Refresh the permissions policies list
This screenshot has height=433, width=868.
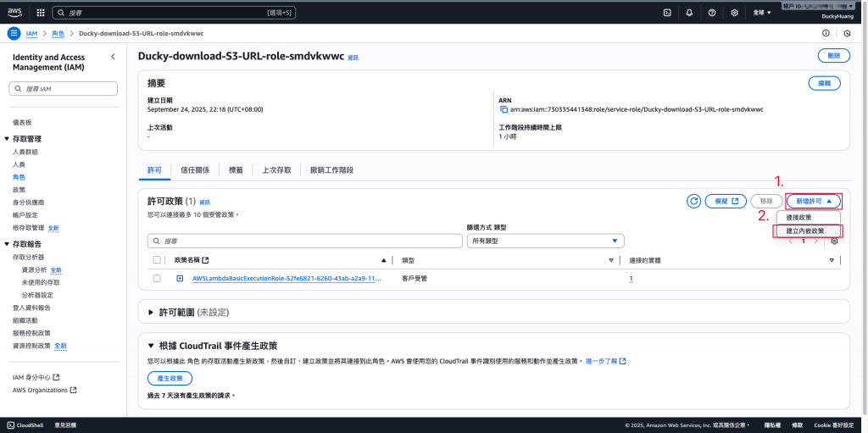(694, 201)
